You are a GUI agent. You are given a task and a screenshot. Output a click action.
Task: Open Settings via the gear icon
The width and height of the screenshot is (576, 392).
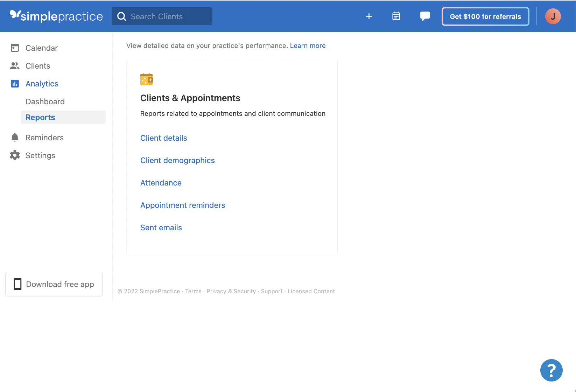pos(15,155)
